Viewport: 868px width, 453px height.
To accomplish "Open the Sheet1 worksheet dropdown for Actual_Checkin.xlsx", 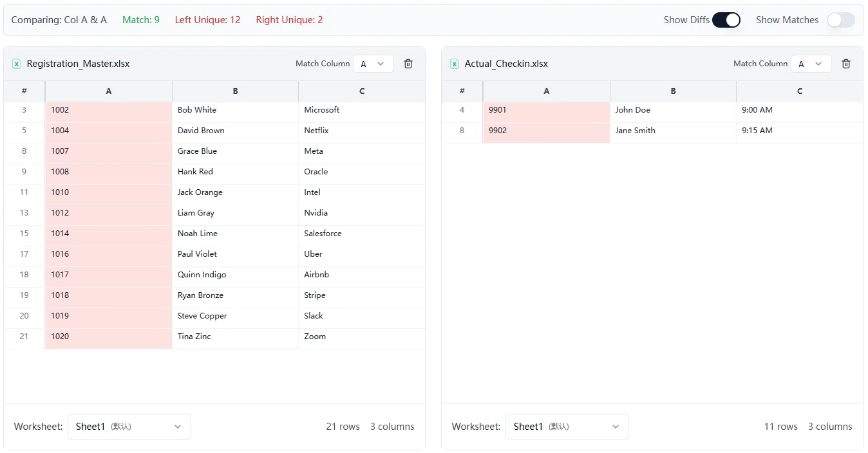I will pyautogui.click(x=567, y=426).
